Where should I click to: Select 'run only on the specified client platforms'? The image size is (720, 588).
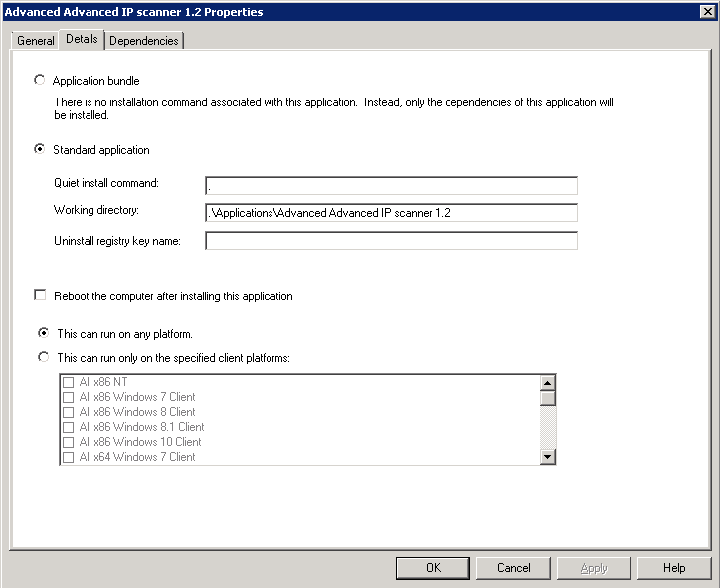point(43,357)
